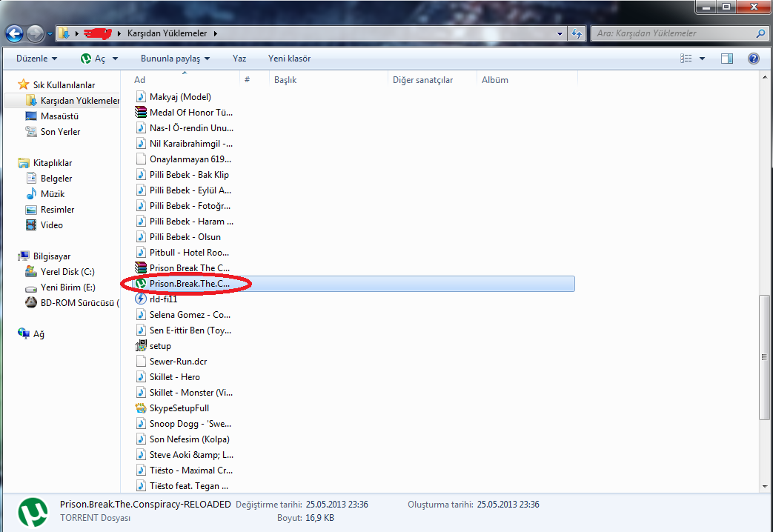Click the rld-fi11 lightning file icon
The height and width of the screenshot is (532, 773).
pos(141,299)
